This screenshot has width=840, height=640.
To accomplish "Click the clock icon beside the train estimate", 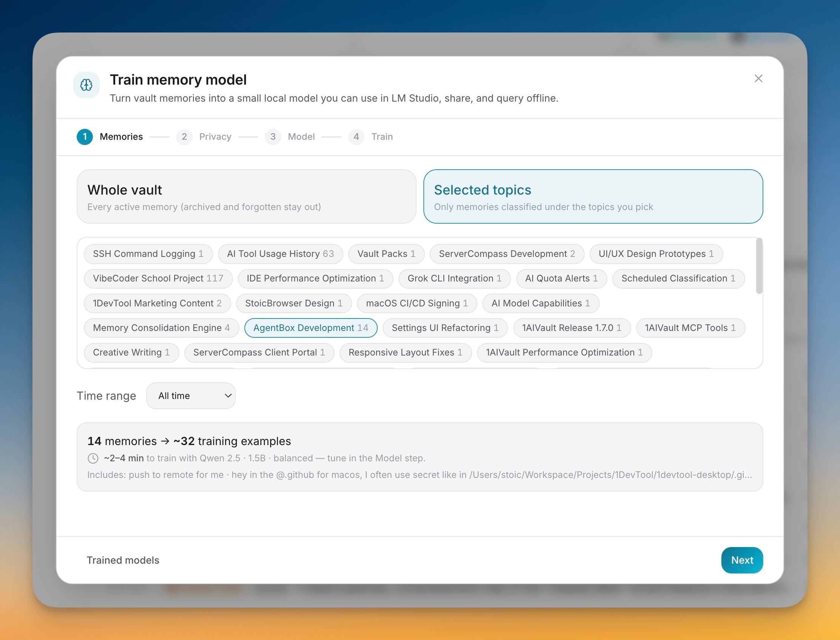I will click(93, 458).
